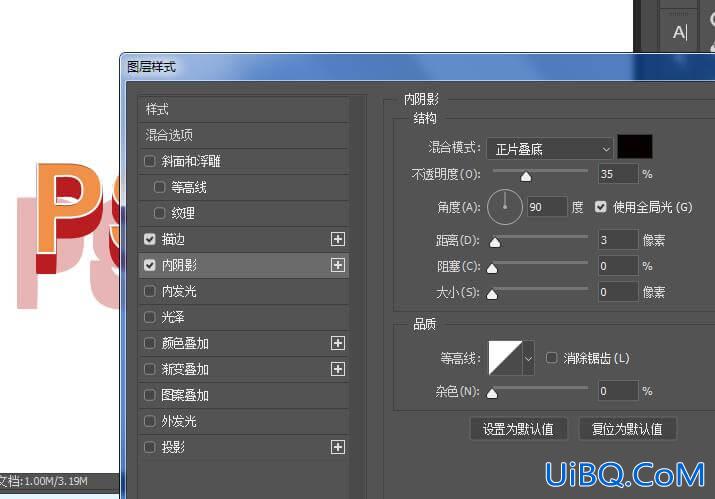Click the 大小 size field showing 0
The image size is (715, 499).
(618, 292)
